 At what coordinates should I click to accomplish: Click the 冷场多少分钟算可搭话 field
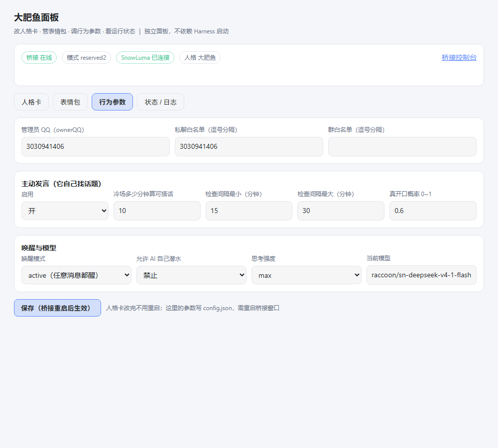[x=157, y=211]
